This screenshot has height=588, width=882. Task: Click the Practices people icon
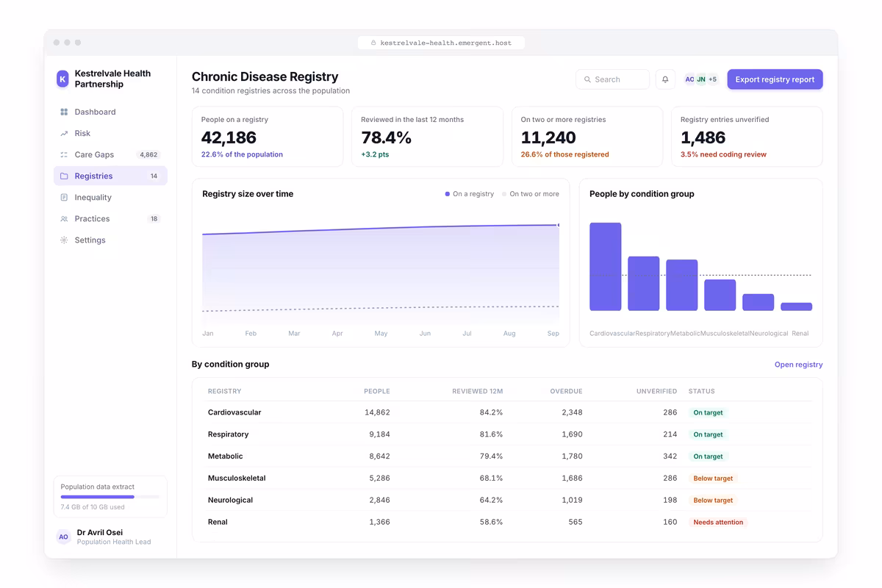pos(64,218)
